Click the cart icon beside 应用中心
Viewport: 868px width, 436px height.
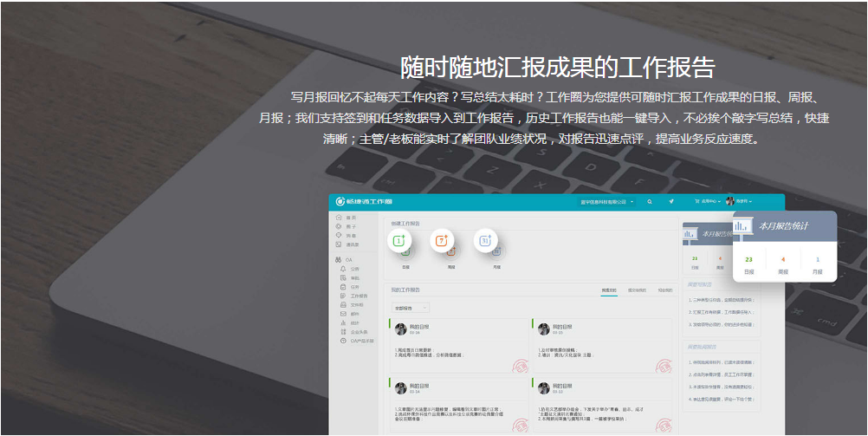click(697, 202)
